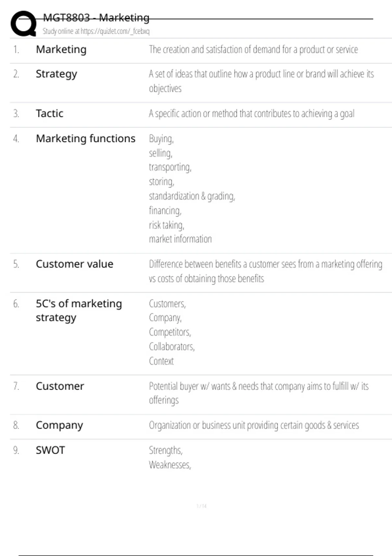Select the Tactic term
This screenshot has height=556, width=392.
click(49, 113)
